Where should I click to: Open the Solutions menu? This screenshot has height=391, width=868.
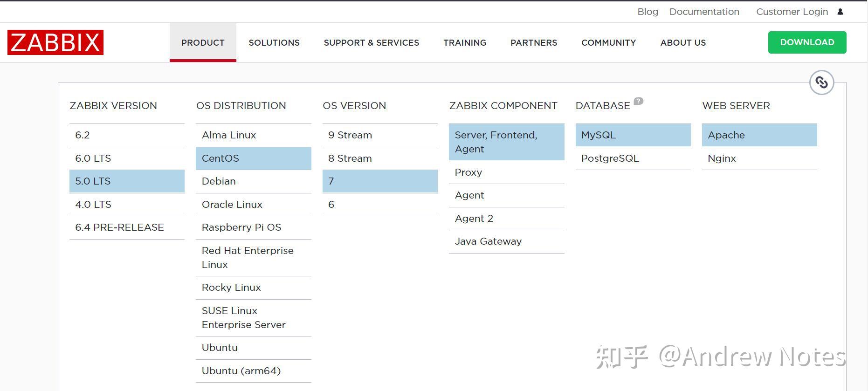(x=274, y=42)
